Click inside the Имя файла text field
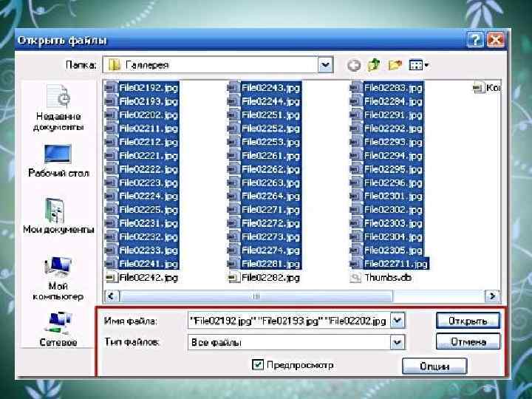The image size is (532, 399). click(x=289, y=321)
